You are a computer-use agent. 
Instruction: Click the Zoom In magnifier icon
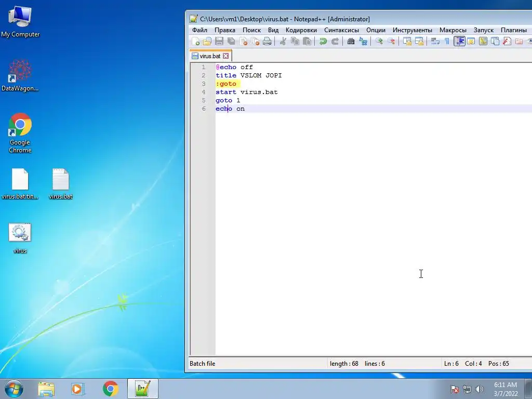[x=379, y=42]
